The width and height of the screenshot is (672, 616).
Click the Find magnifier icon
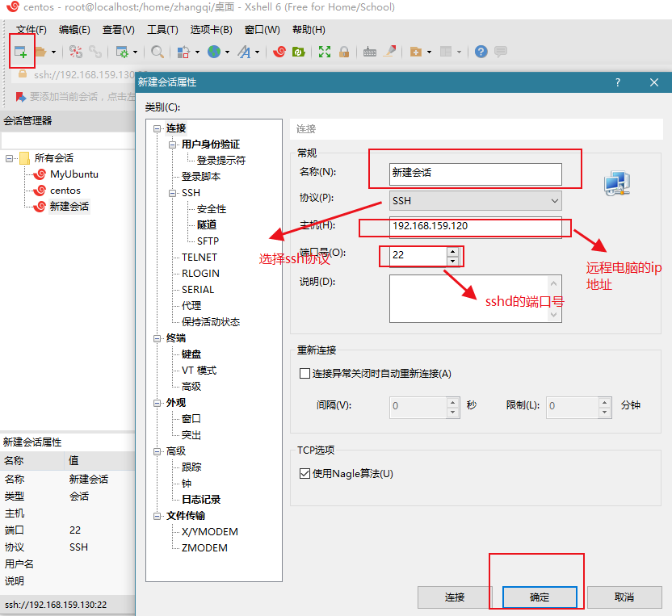pos(157,52)
